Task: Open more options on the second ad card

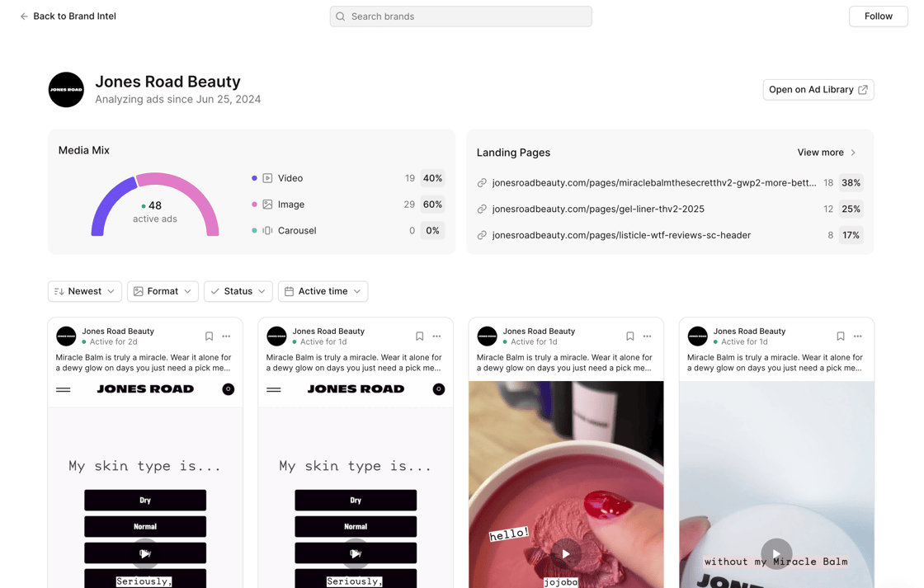Action: [436, 336]
